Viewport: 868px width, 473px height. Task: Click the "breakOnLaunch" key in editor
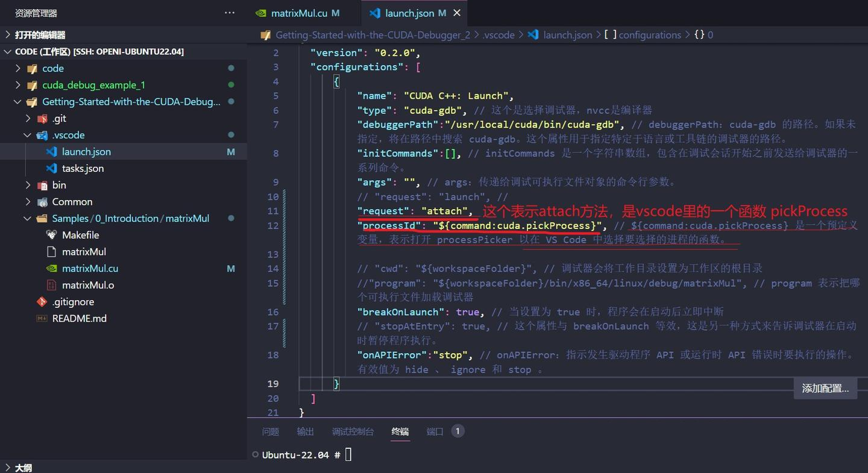coord(402,312)
